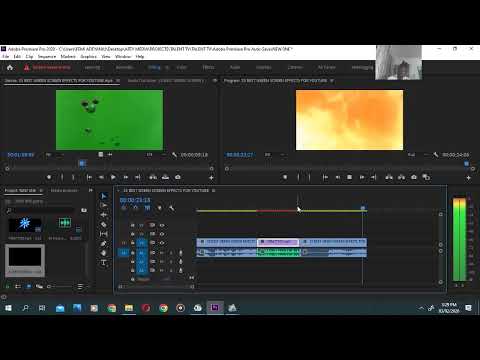Export frame from Source monitor
The image size is (480, 360).
pyautogui.click(x=178, y=177)
